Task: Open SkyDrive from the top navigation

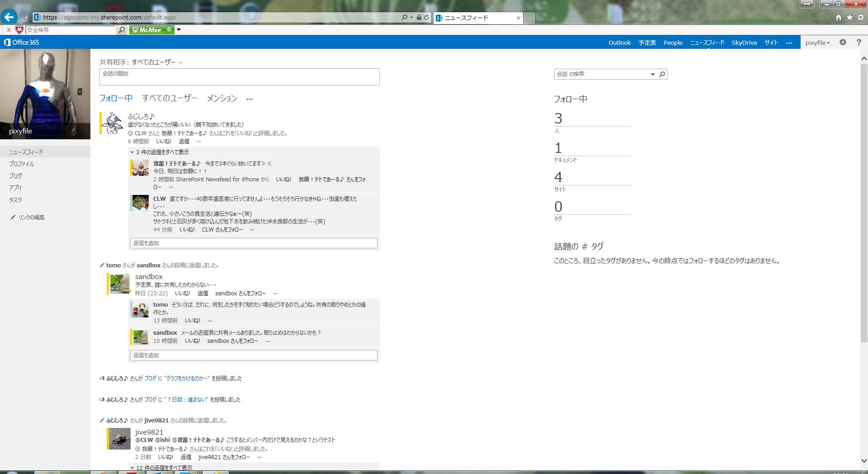Action: pyautogui.click(x=744, y=43)
